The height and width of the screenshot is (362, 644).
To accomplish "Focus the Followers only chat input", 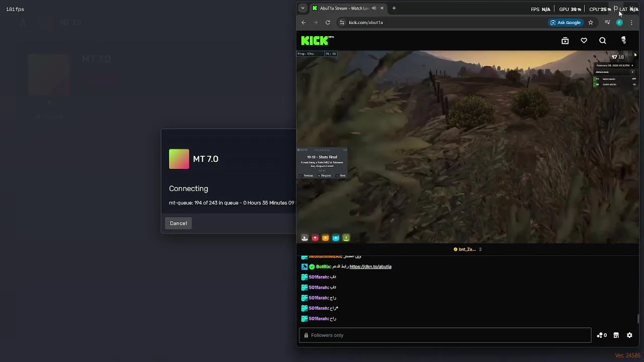I will click(x=445, y=335).
